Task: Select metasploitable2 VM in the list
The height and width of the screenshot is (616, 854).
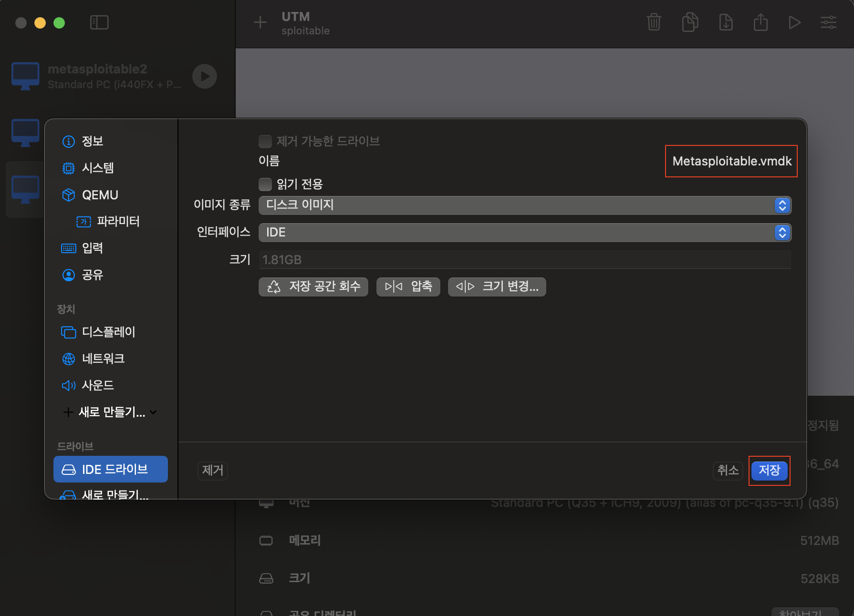Action: click(x=115, y=76)
